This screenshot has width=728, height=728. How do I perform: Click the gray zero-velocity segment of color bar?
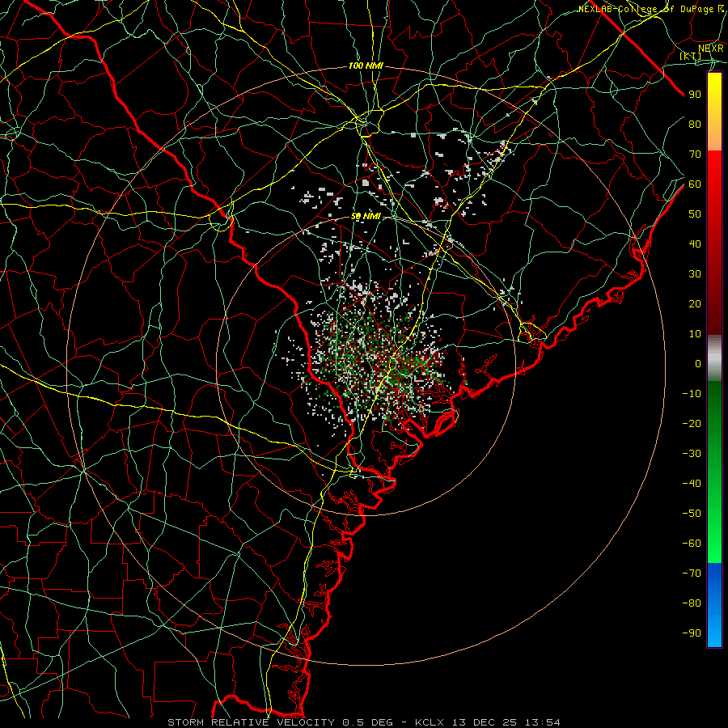714,358
